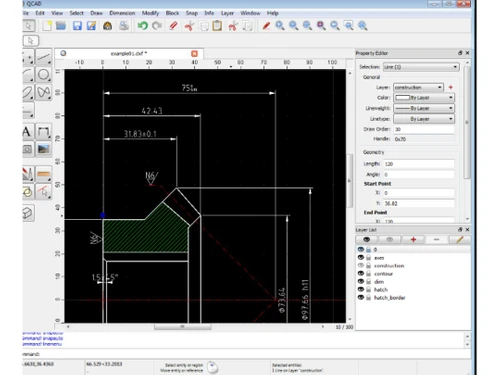Hide the contour layer via eye icon

tap(361, 274)
